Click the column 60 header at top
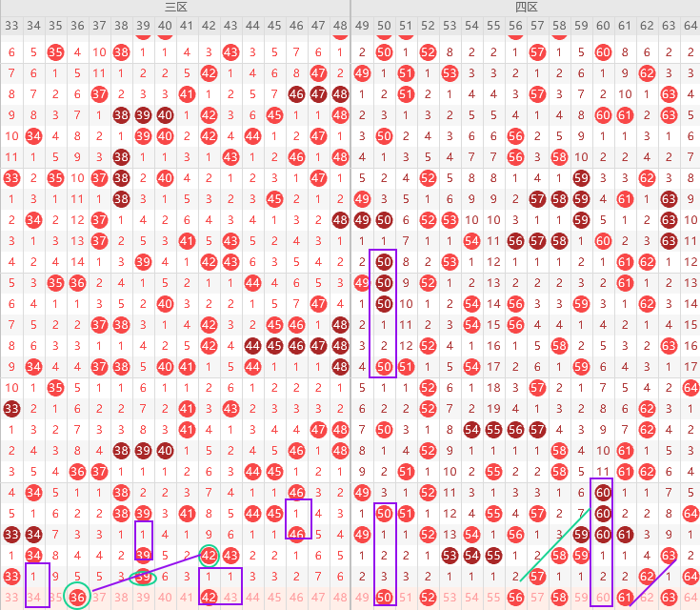 tap(603, 25)
